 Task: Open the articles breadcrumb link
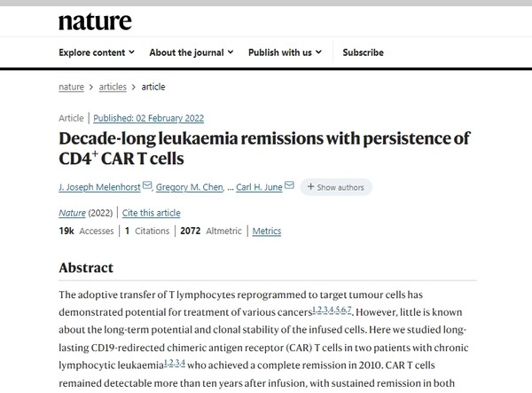coord(113,87)
